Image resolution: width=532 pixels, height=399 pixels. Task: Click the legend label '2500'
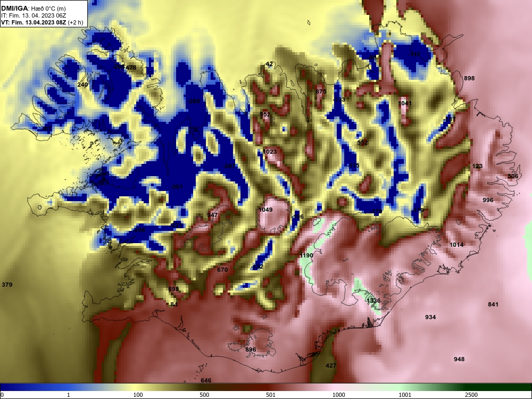471,395
